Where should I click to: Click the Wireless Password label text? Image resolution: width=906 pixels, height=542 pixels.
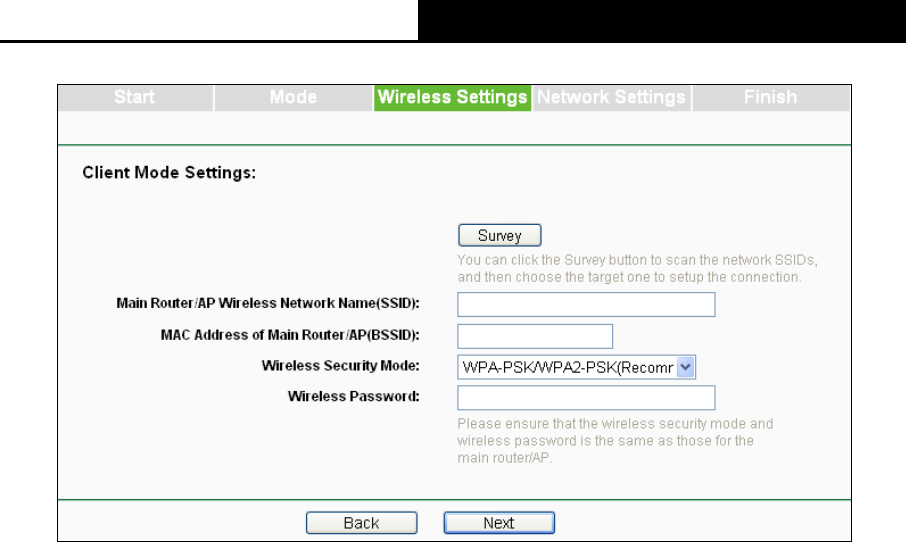(x=354, y=396)
